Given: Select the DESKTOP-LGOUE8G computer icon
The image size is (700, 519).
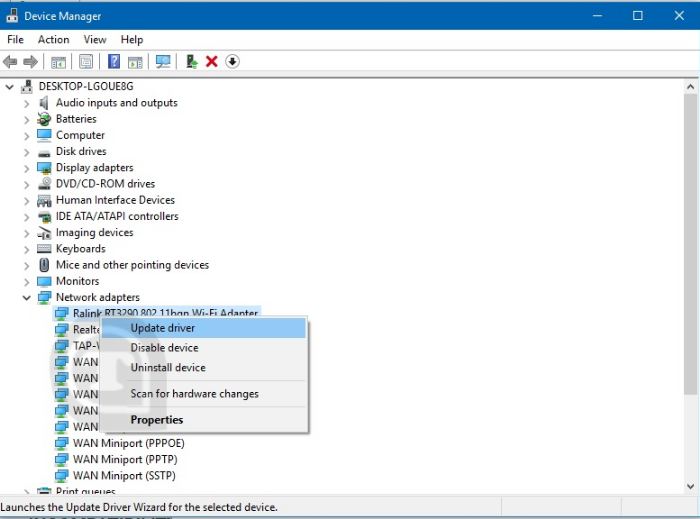Looking at the screenshot, I should (x=27, y=86).
